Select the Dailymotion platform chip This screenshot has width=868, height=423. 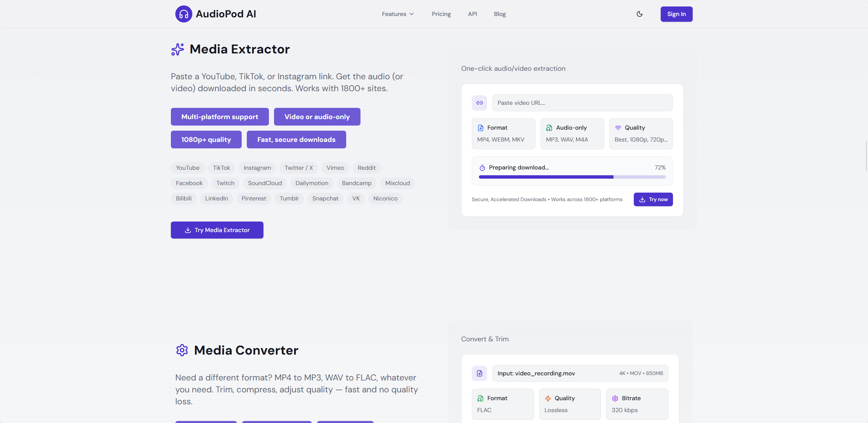312,183
